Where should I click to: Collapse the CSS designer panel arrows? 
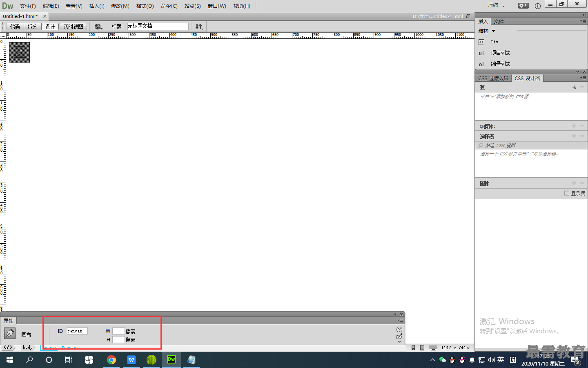coord(578,72)
